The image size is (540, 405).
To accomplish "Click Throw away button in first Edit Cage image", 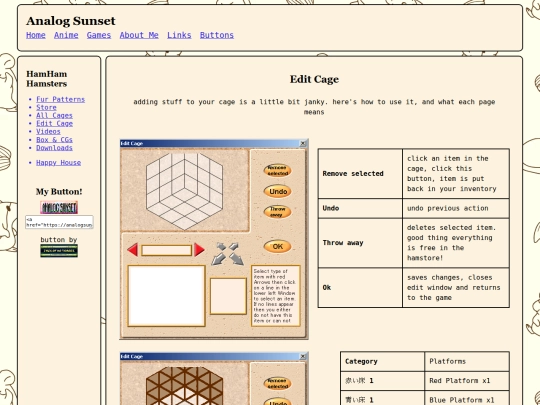I will pyautogui.click(x=278, y=212).
